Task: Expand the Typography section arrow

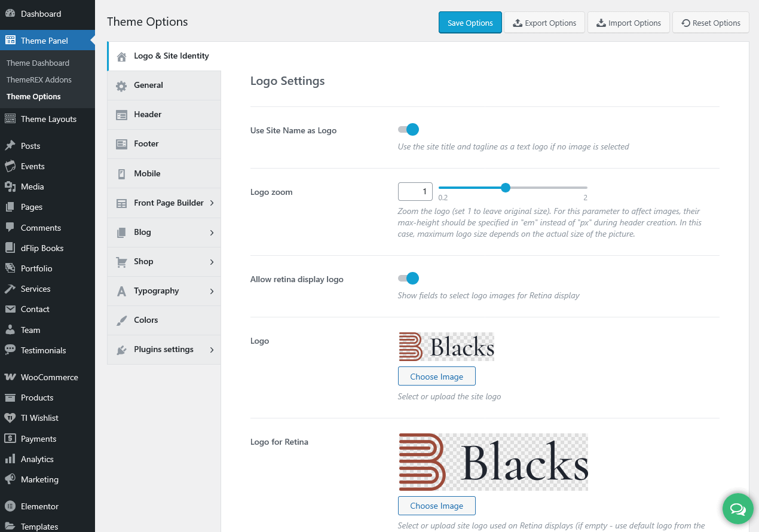Action: pyautogui.click(x=212, y=291)
